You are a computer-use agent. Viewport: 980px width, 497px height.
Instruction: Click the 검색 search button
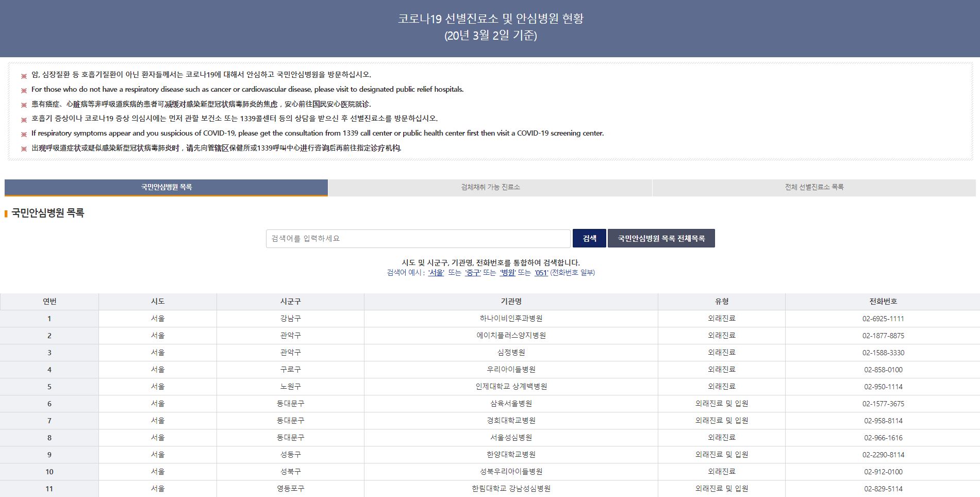point(589,238)
